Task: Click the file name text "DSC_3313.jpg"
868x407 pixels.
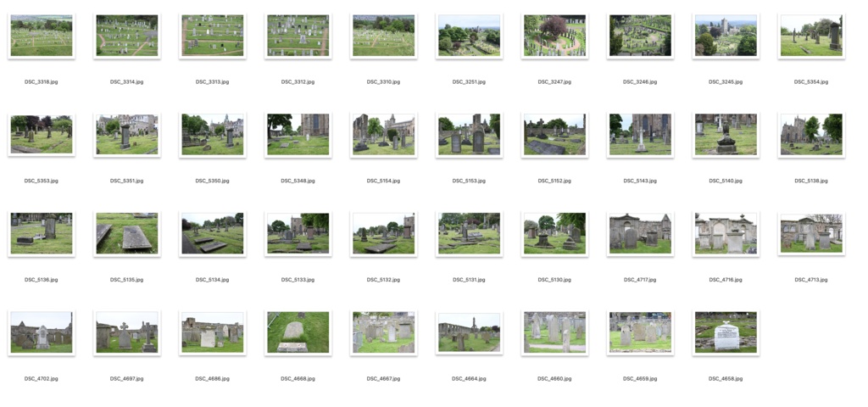Action: tap(212, 82)
